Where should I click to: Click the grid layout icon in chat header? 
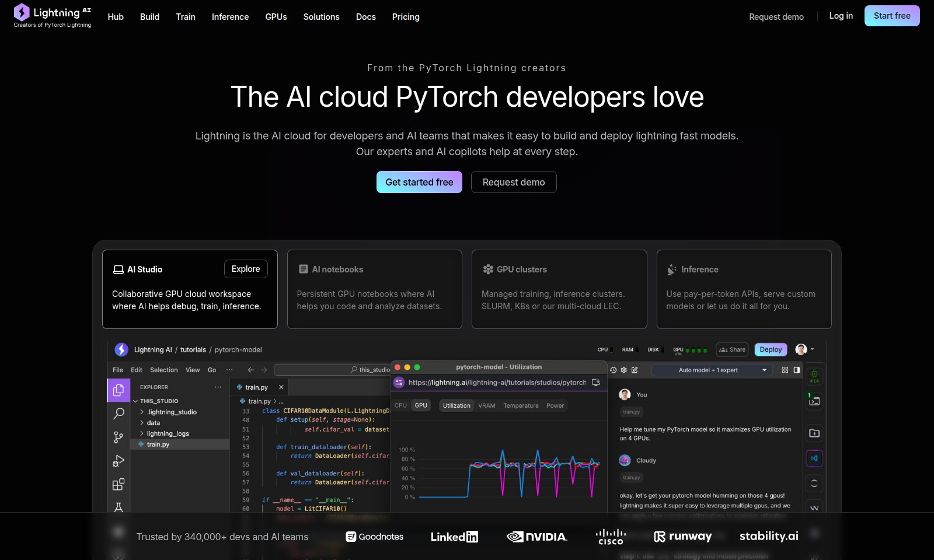(x=785, y=370)
